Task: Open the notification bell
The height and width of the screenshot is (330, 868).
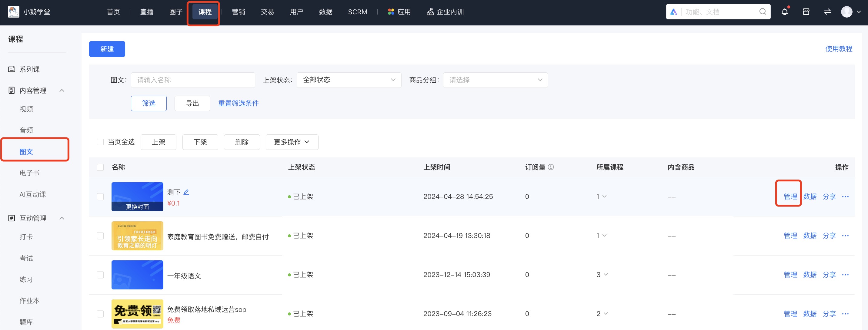Action: pos(785,12)
